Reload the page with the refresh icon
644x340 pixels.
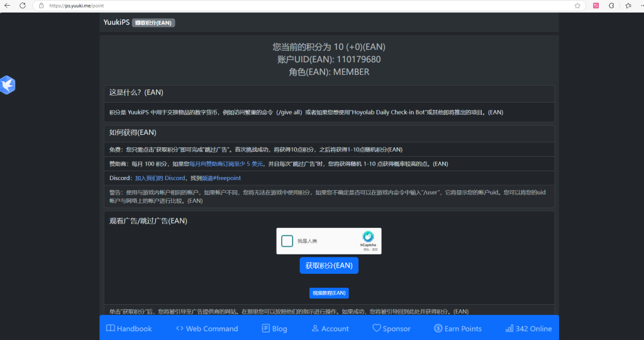click(x=23, y=6)
